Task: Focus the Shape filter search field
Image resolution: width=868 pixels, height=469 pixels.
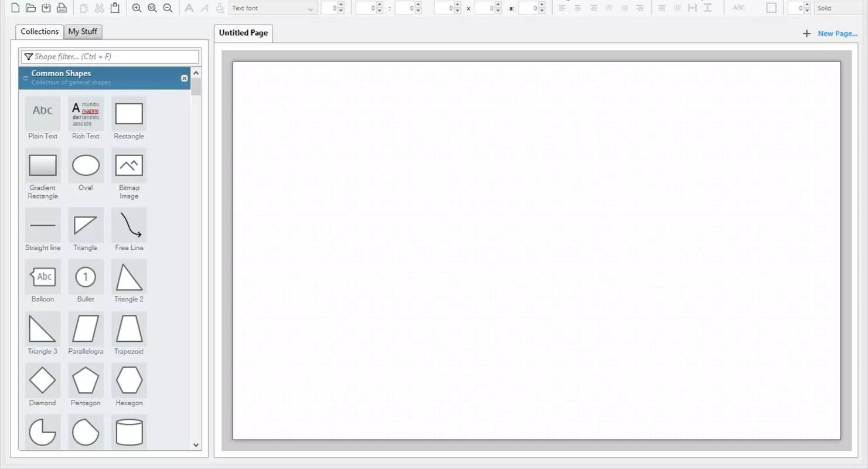Action: point(110,57)
